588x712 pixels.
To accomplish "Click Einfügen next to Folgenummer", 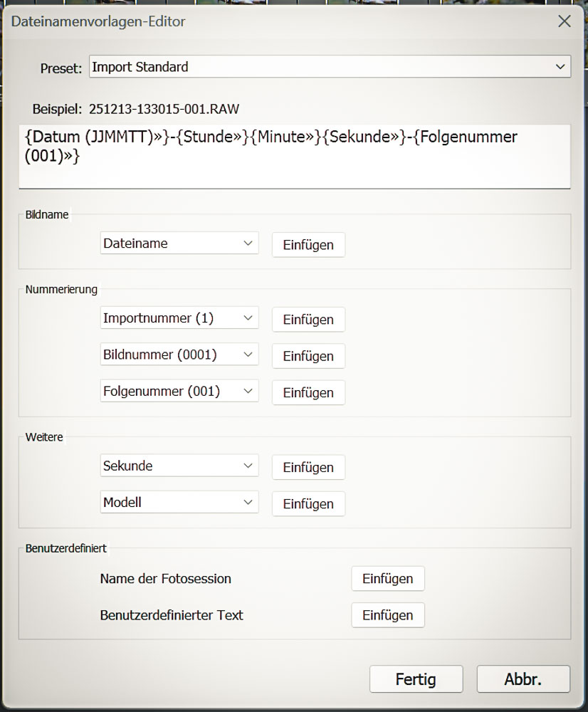I will coord(308,392).
